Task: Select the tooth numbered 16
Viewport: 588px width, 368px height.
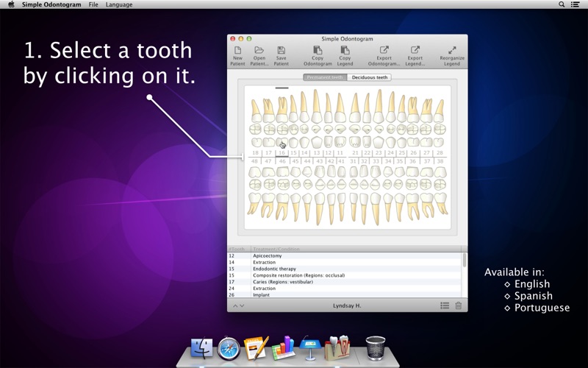Action: pos(282,143)
